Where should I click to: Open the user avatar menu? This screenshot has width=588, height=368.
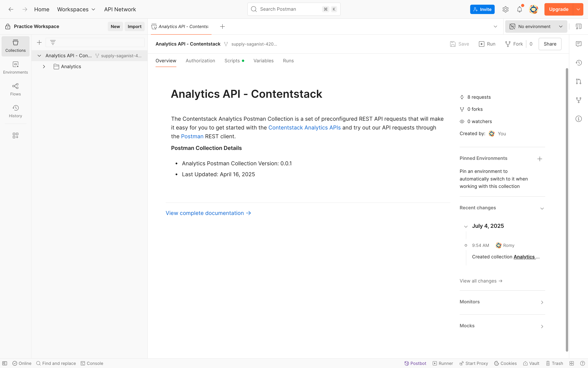pyautogui.click(x=534, y=9)
